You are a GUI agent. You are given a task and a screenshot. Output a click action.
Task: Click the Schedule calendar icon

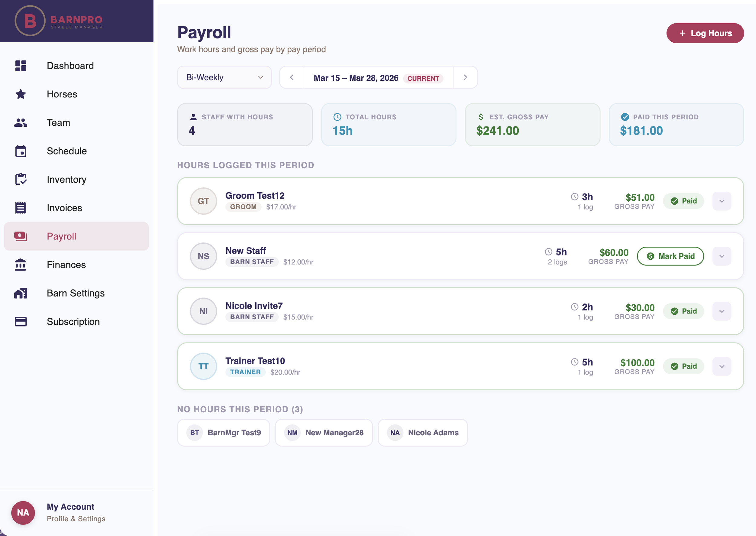point(20,151)
